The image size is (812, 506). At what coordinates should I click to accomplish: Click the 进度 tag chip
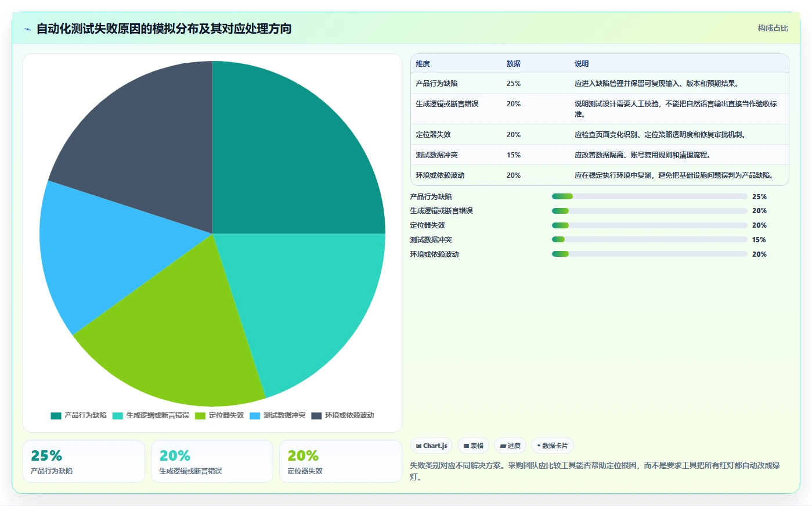tap(510, 446)
